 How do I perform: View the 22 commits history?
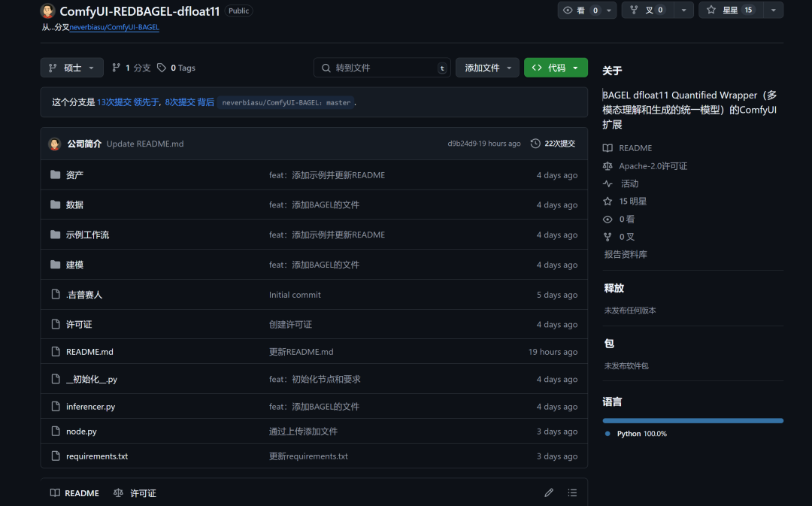coord(553,144)
